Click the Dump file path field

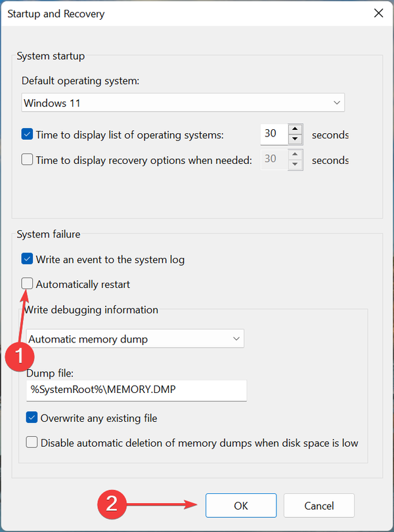(x=136, y=390)
